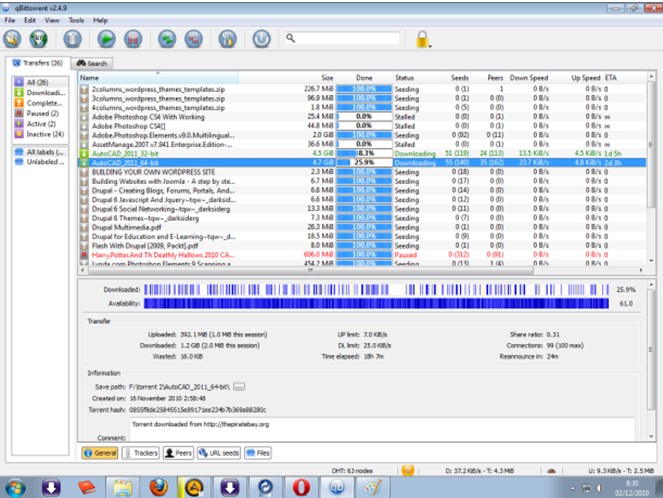Screen dimensions: 663x498
Task: Click the Start All torrents icon
Action: [167, 39]
